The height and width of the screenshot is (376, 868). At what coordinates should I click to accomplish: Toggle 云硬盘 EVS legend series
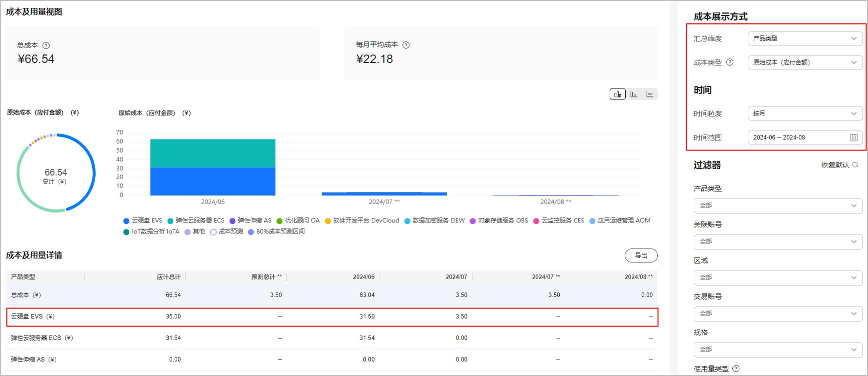coord(143,220)
